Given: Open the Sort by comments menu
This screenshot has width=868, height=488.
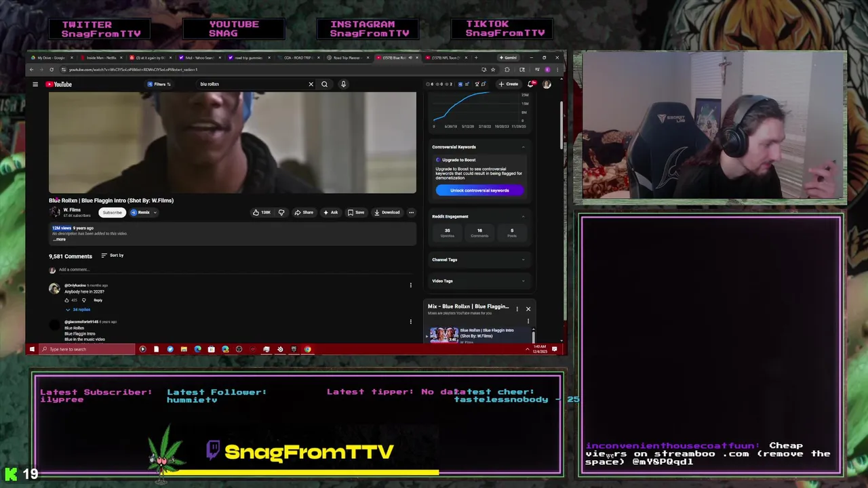Looking at the screenshot, I should click(x=113, y=256).
